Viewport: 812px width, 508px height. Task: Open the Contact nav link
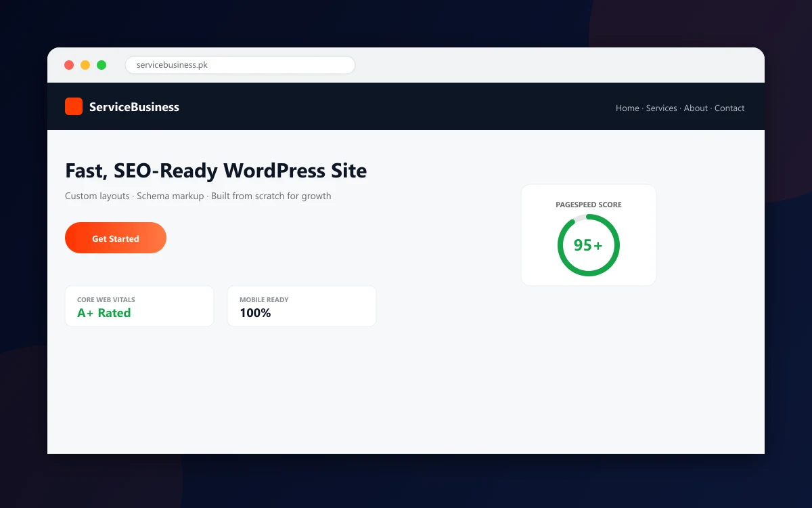729,108
